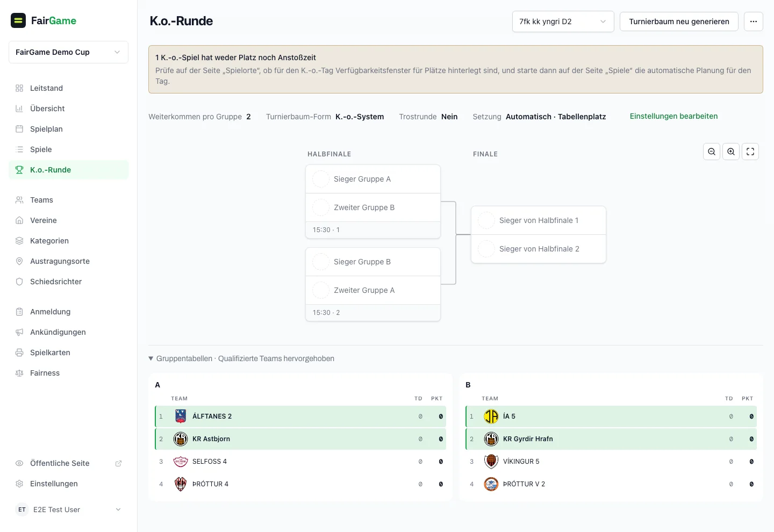Go to Austragungsorte
Viewport: 774px width, 532px height.
pyautogui.click(x=68, y=261)
